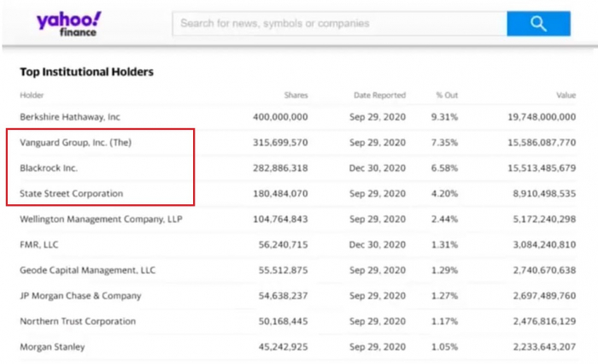Select the value 2,233,643,207

[544, 347]
